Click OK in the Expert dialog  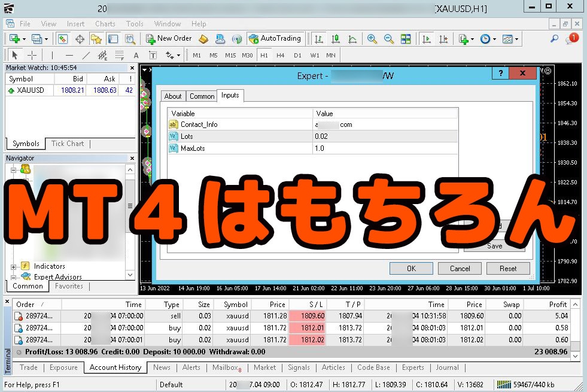tap(411, 269)
